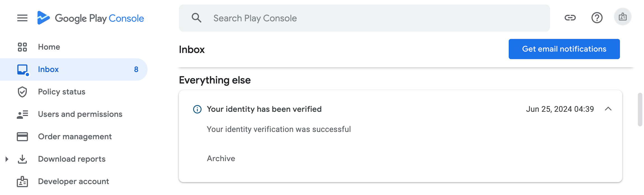Open the copy link icon in the header

tap(570, 18)
